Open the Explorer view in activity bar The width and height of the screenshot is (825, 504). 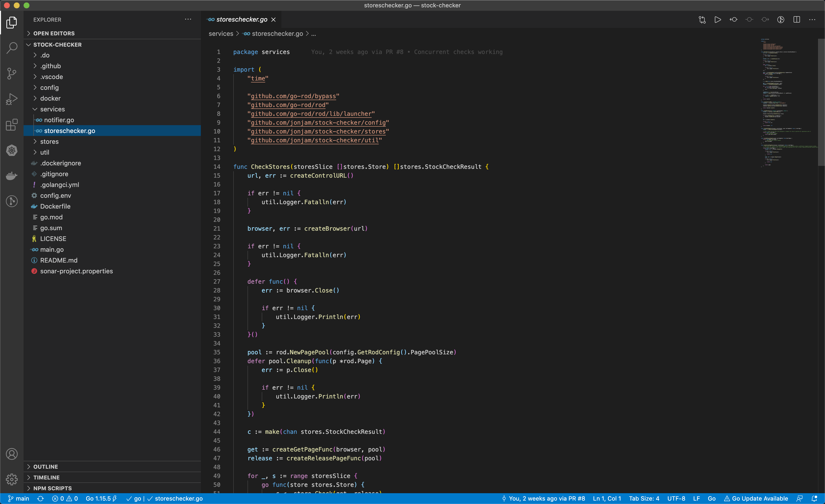pos(12,22)
